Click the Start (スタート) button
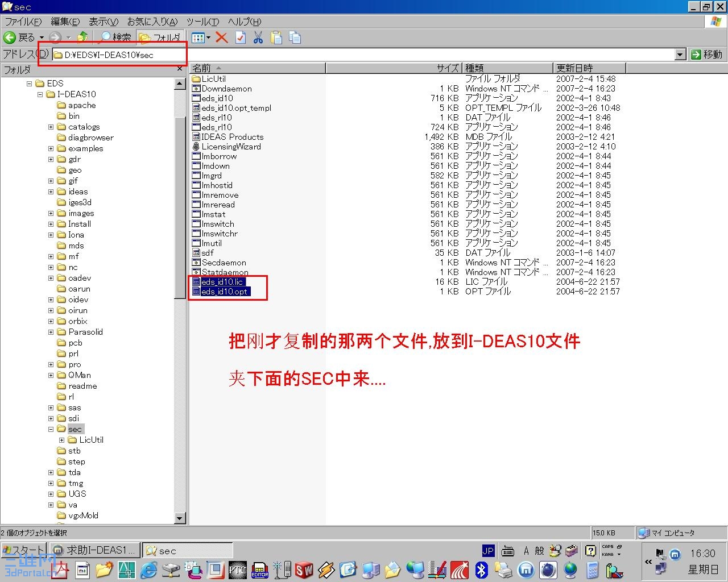This screenshot has height=582, width=728. pos(24,550)
